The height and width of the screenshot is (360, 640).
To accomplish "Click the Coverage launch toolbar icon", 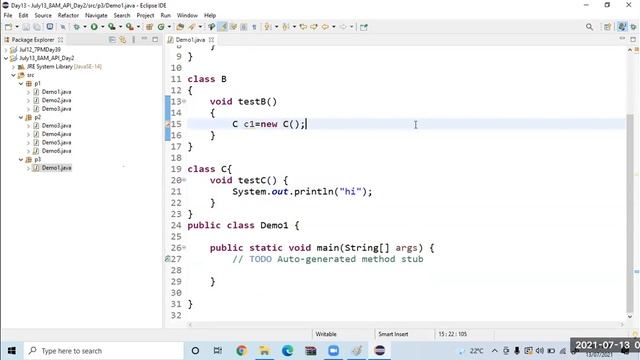I will [111, 27].
